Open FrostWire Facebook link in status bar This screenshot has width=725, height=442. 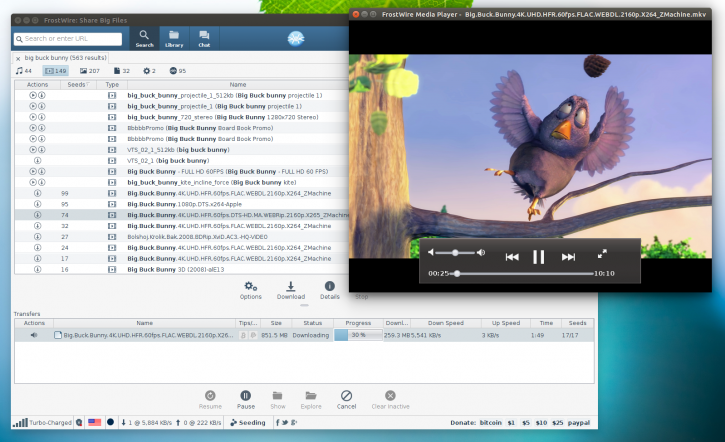tap(277, 423)
